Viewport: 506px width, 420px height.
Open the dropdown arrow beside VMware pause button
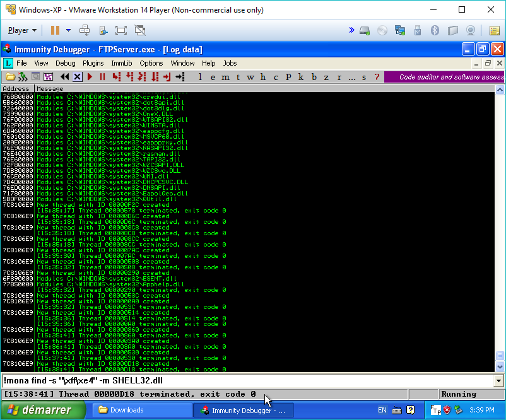tap(68, 30)
